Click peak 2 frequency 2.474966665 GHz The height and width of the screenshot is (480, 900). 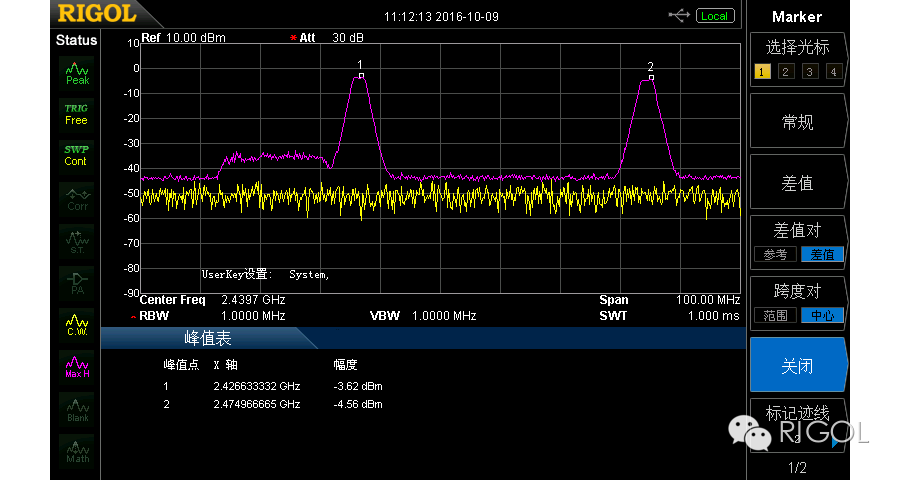pos(257,404)
